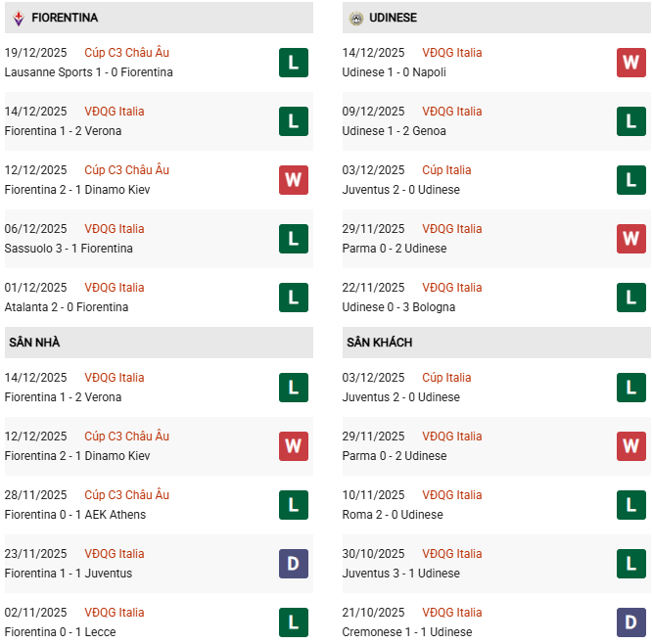
Task: Select the SÂN KHÁCH section header
Action: 379,343
